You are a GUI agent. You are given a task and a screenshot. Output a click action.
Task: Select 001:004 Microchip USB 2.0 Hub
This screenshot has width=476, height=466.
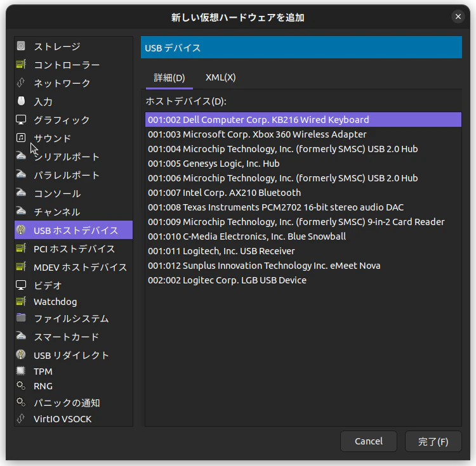pyautogui.click(x=303, y=148)
